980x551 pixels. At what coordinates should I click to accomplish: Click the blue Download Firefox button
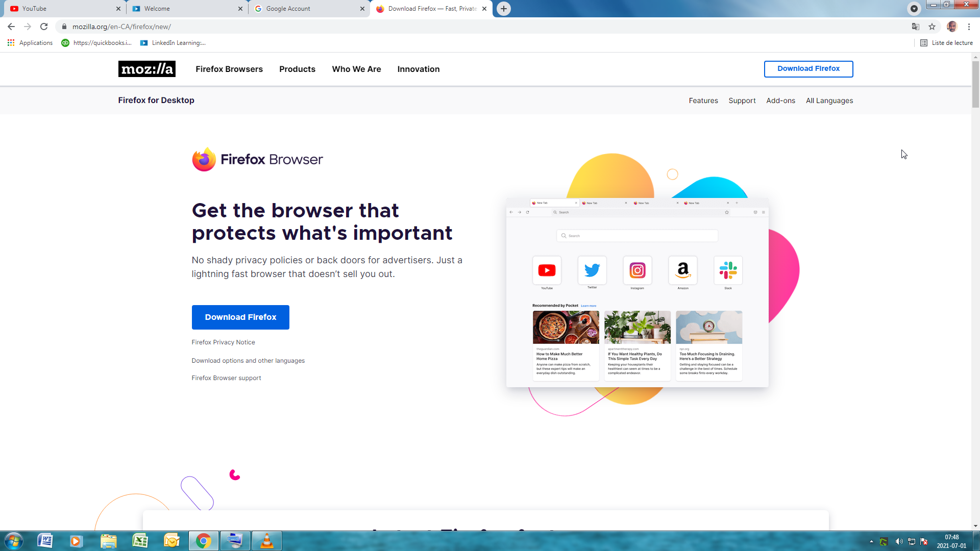point(240,317)
